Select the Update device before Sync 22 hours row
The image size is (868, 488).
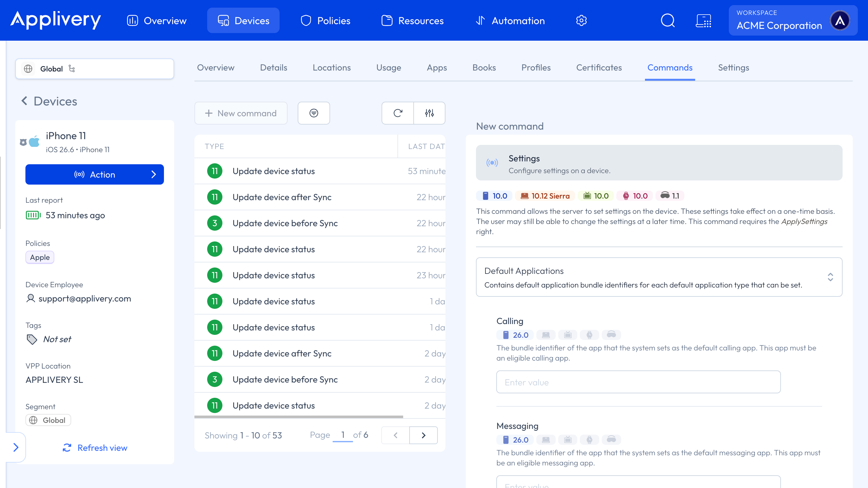click(320, 223)
